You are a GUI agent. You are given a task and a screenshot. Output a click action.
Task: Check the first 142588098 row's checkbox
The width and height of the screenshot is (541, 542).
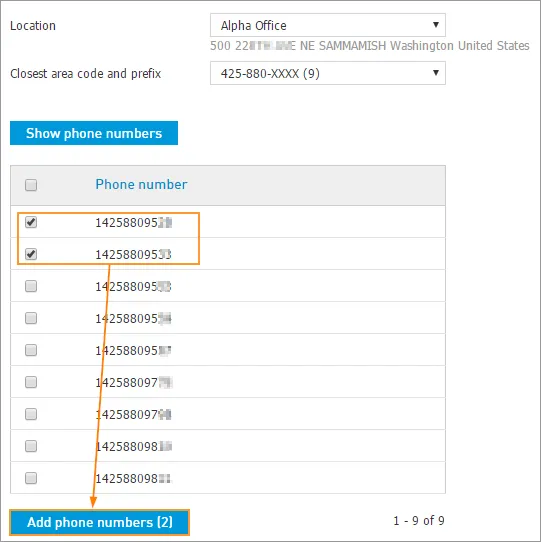click(31, 446)
